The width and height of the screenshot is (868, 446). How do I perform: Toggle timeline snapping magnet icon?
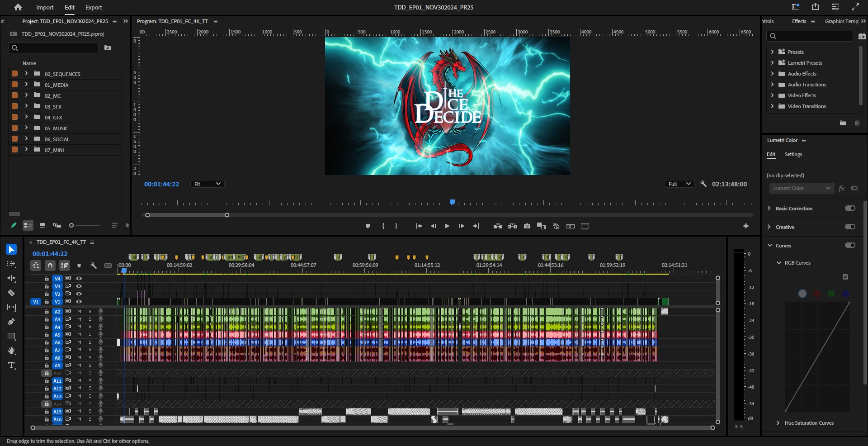click(50, 266)
